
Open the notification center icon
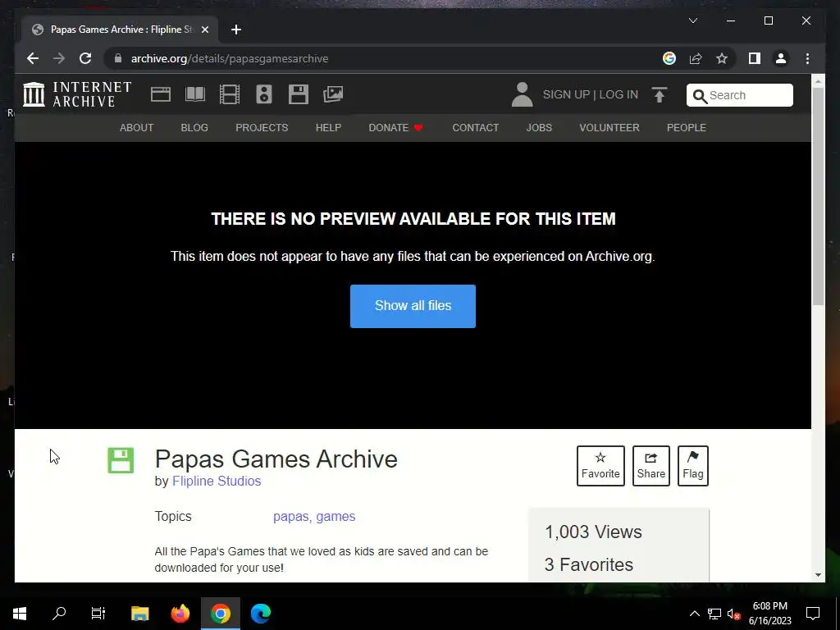[x=813, y=614]
